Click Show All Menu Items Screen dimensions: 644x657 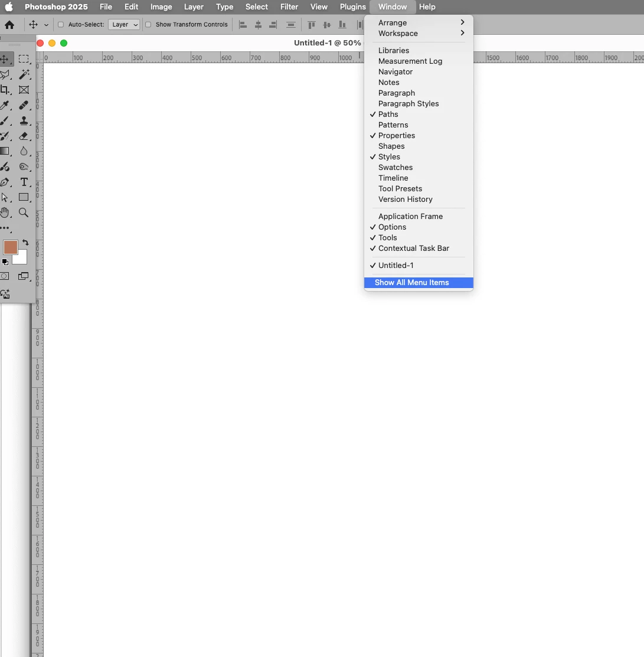tap(419, 283)
